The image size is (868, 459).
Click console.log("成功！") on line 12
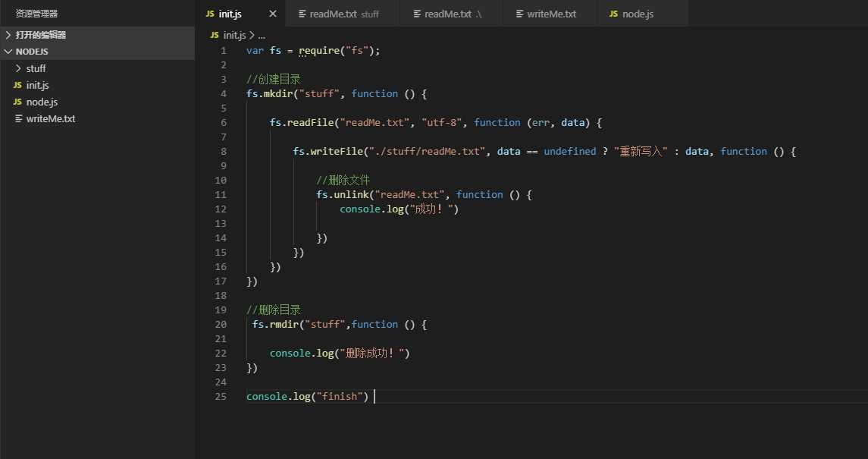click(399, 209)
